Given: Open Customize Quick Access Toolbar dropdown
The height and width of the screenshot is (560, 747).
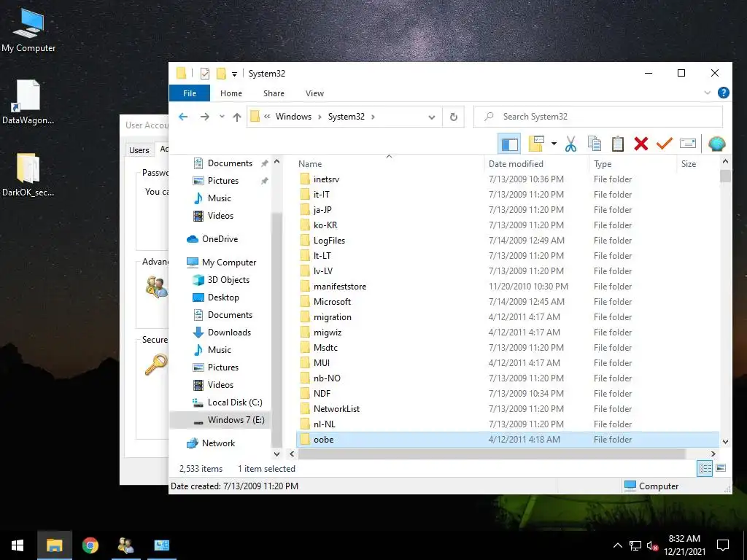Looking at the screenshot, I should point(234,74).
